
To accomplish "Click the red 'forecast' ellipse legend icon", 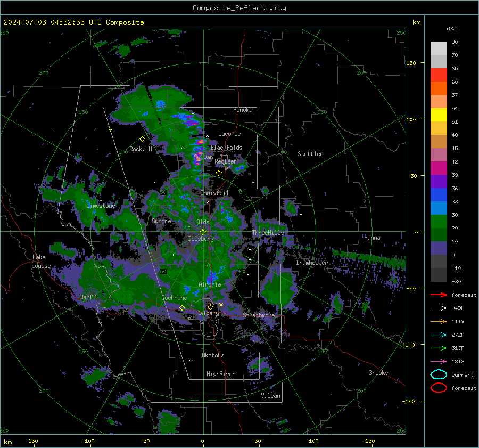I will click(x=439, y=388).
